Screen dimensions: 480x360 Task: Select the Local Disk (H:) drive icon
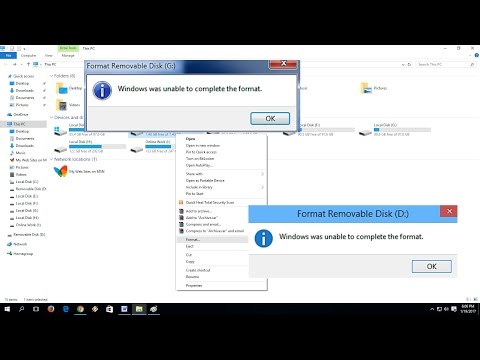pos(61,149)
